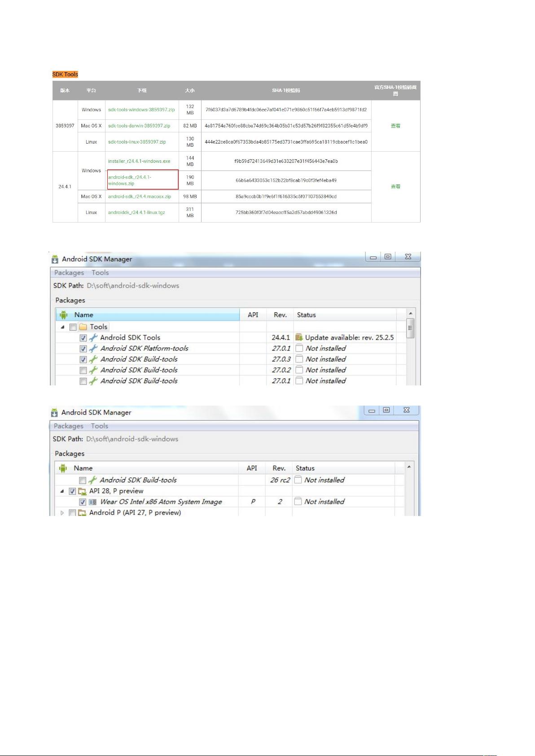The image size is (535, 756).
Task: Toggle the Tools folder checkbox
Action: click(73, 327)
